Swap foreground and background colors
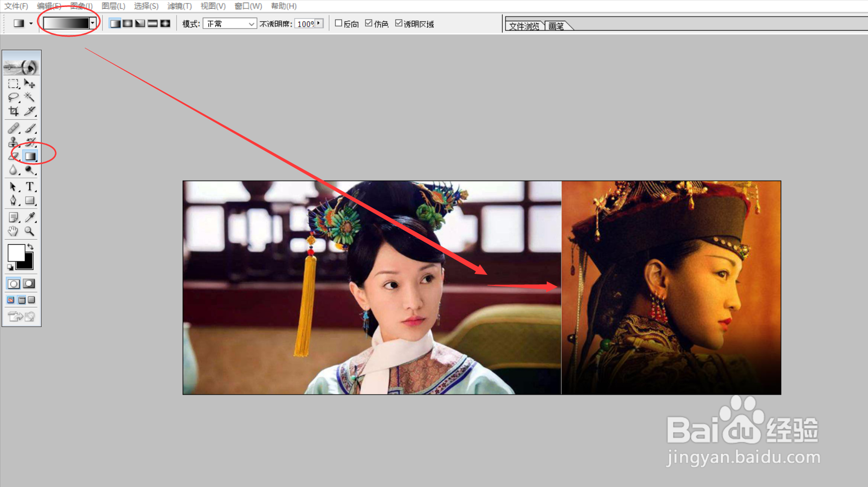 31,246
